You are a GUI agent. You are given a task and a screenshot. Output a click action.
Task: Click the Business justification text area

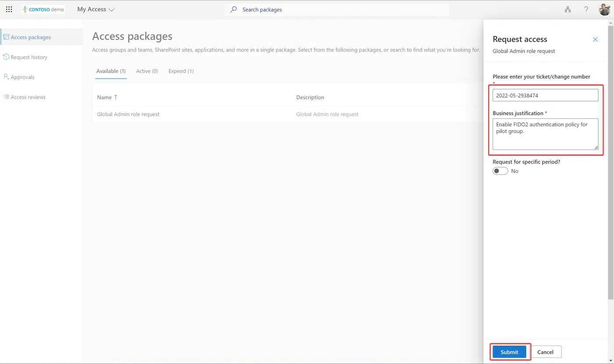tap(546, 134)
